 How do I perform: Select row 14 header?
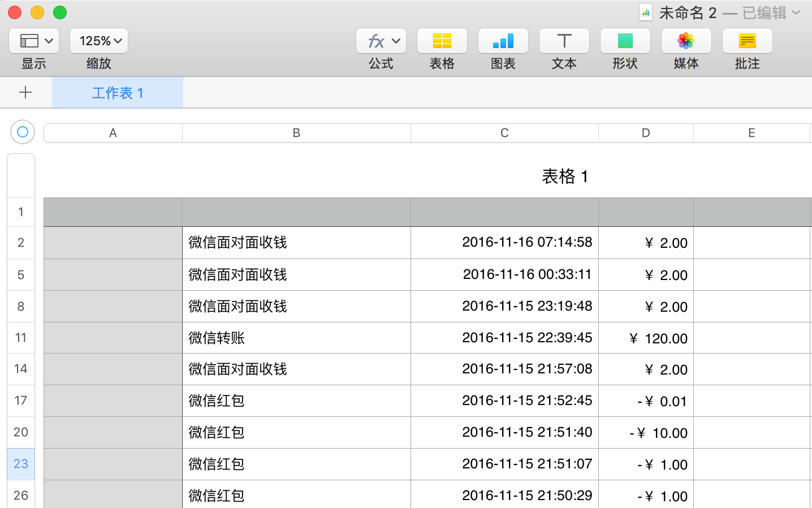click(21, 369)
